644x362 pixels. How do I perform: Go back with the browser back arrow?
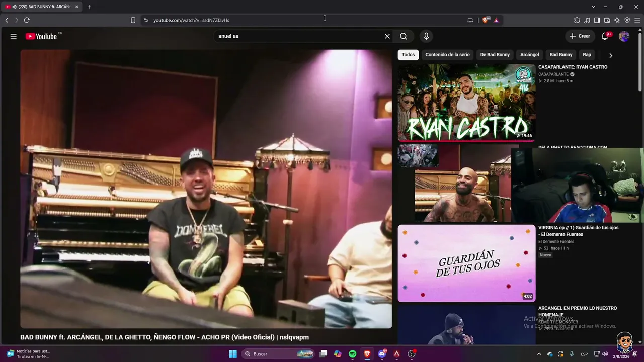(7, 20)
